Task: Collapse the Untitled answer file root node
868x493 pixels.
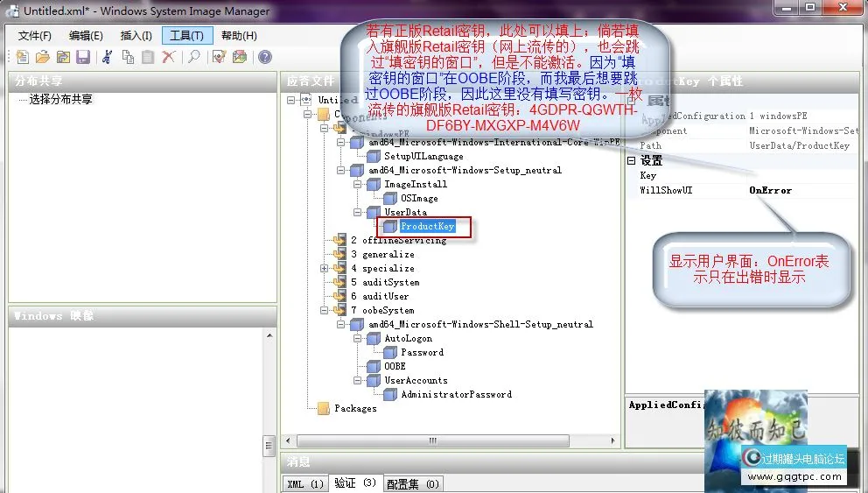Action: click(291, 100)
